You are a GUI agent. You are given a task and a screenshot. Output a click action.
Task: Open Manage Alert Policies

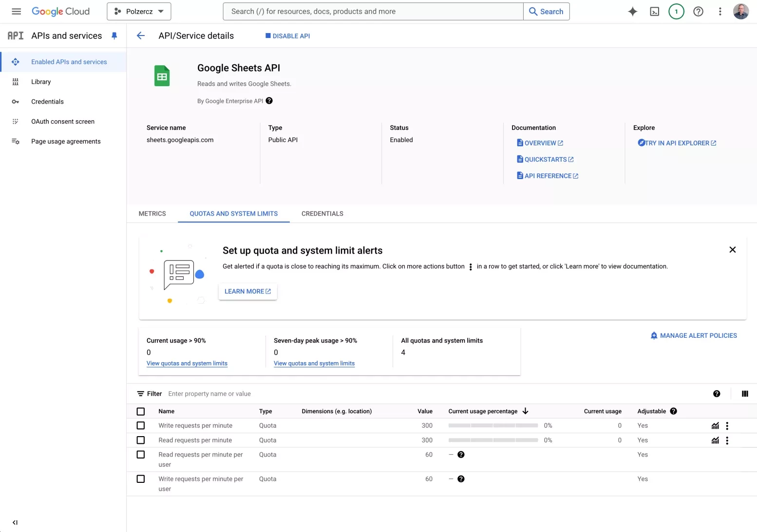point(694,335)
